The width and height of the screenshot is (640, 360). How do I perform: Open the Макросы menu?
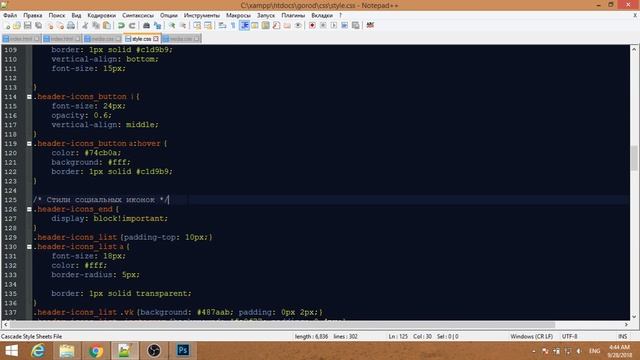(238, 15)
